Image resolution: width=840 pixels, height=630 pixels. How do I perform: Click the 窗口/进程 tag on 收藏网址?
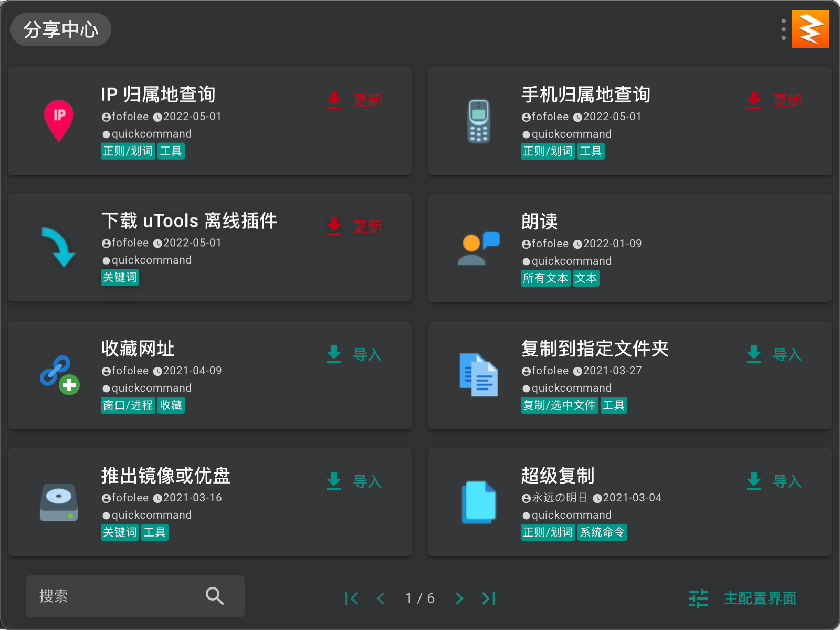pos(128,405)
